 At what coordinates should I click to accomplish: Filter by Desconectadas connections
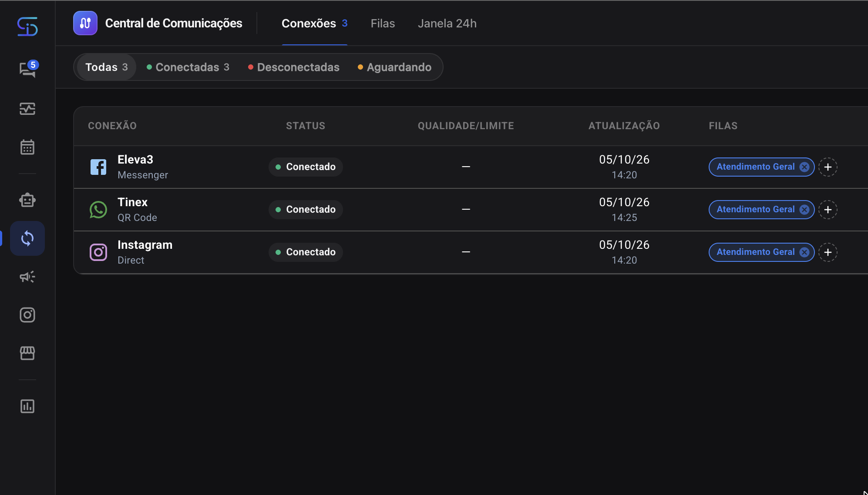(294, 67)
